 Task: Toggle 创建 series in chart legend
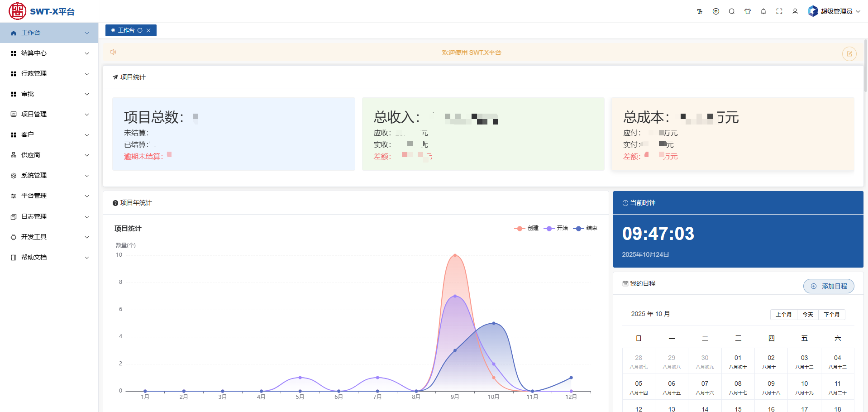click(527, 228)
